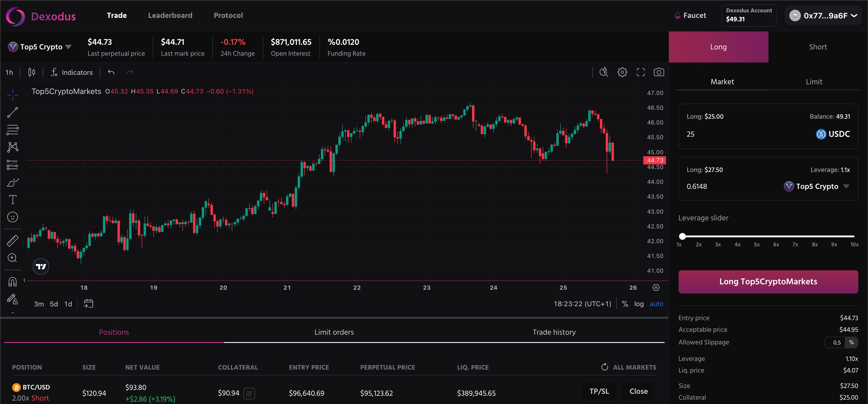Click the Dexodus logo
Image resolution: width=868 pixels, height=404 pixels.
41,16
